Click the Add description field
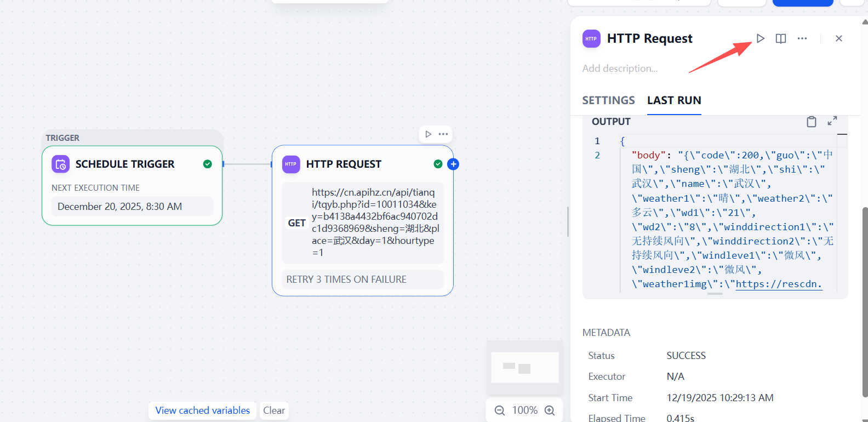The width and height of the screenshot is (868, 422). coord(620,69)
